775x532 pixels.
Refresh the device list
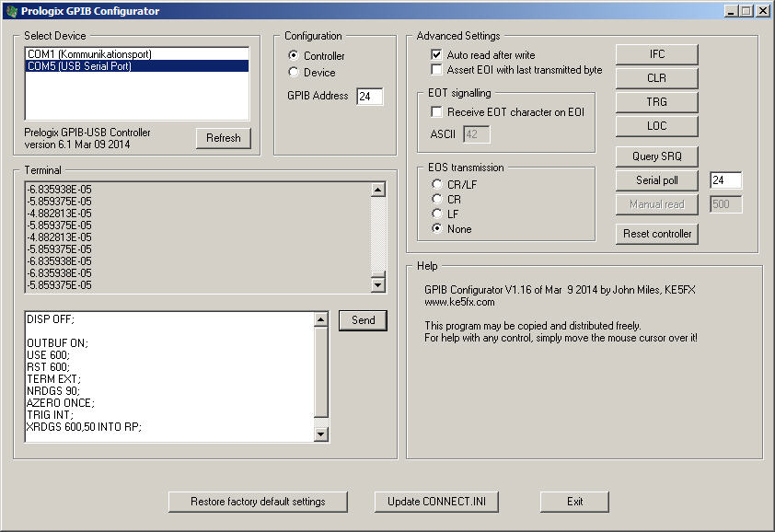point(223,138)
